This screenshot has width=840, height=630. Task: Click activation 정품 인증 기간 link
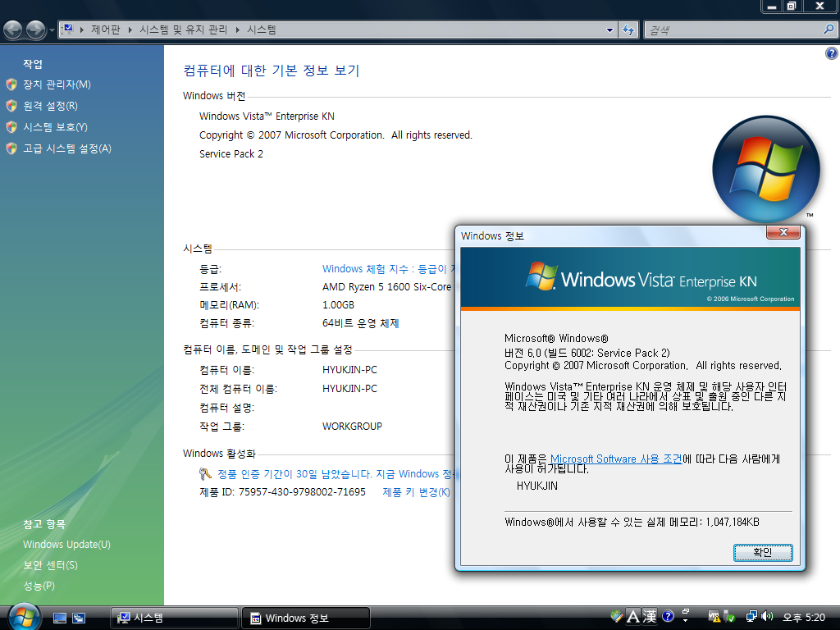coord(336,474)
